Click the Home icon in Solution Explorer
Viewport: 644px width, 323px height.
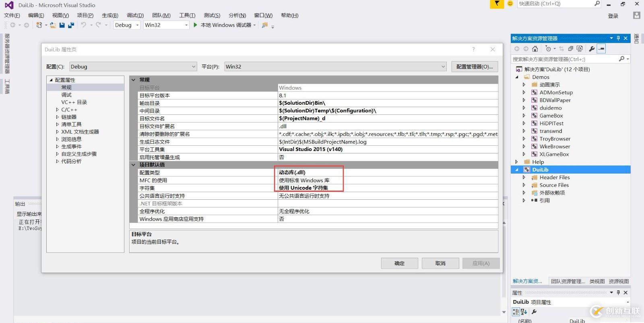535,49
